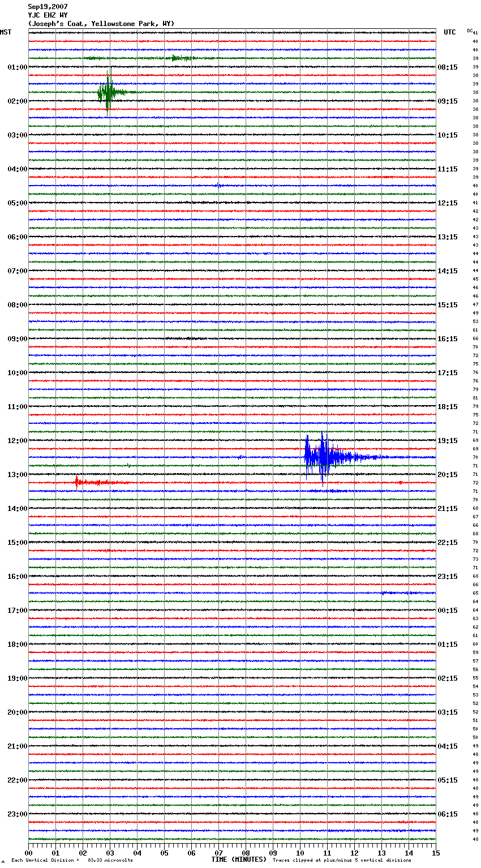Select the station code text 'YJC EHZ WY'
Screen dimensions: 481x868
tap(48, 15)
